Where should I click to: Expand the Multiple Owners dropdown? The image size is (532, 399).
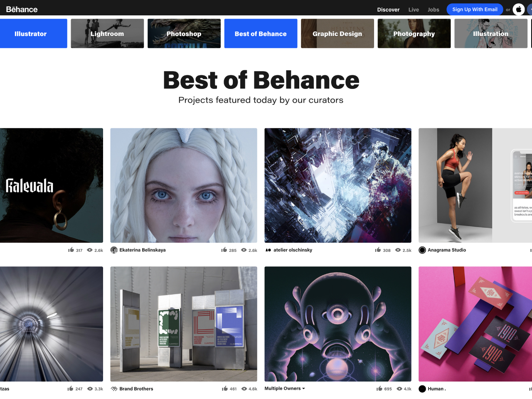[285, 389]
